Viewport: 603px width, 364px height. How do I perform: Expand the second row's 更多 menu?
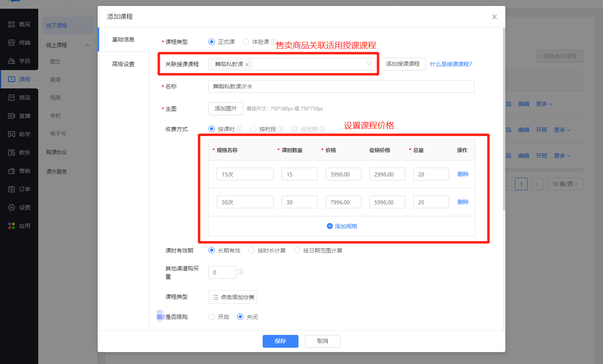pos(562,130)
